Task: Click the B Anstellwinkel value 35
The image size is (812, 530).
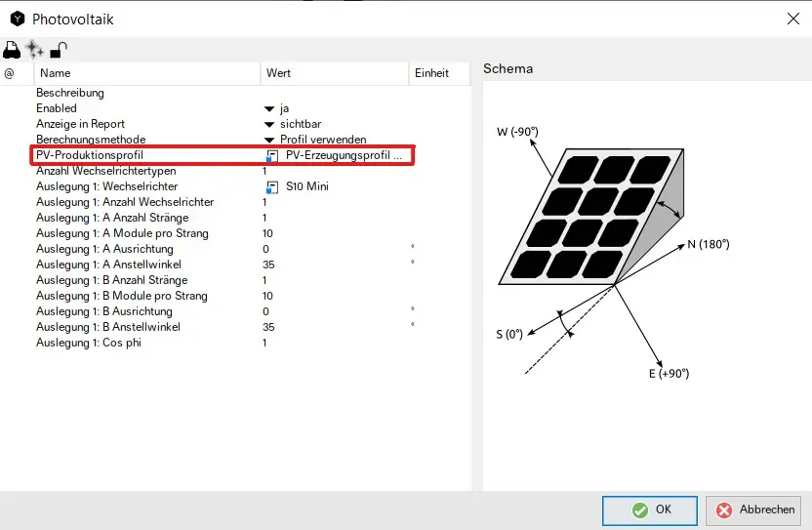Action: (x=268, y=327)
